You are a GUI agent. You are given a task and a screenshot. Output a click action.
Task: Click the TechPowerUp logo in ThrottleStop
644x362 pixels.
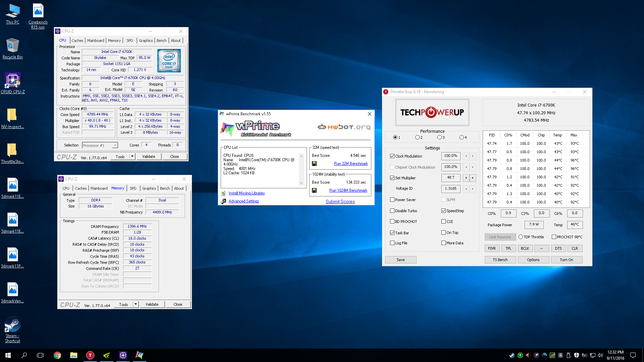[x=432, y=112]
